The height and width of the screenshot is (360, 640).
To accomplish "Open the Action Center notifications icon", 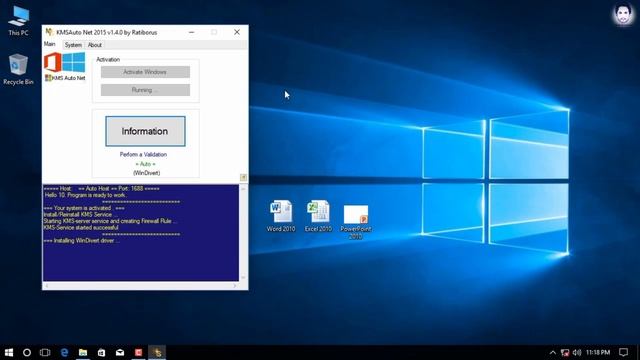I will click(x=623, y=352).
